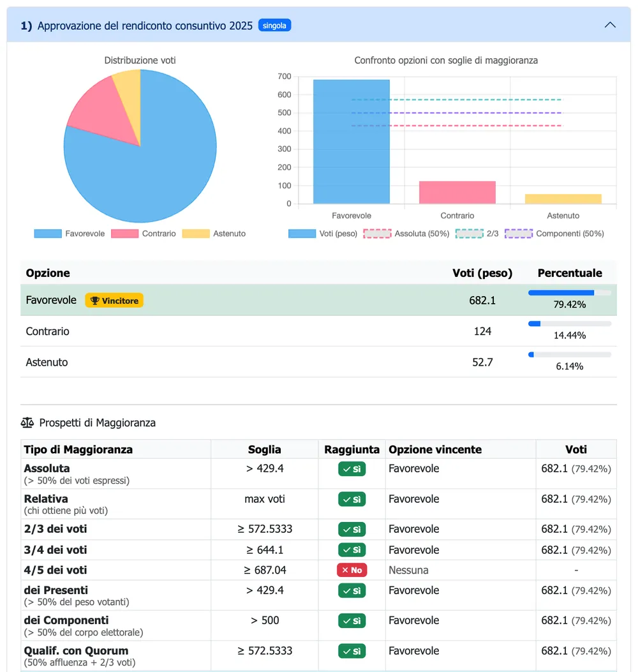Collapse the Approvazione del rendiconto section chevron
Screen dimensions: 638x672
pos(610,26)
